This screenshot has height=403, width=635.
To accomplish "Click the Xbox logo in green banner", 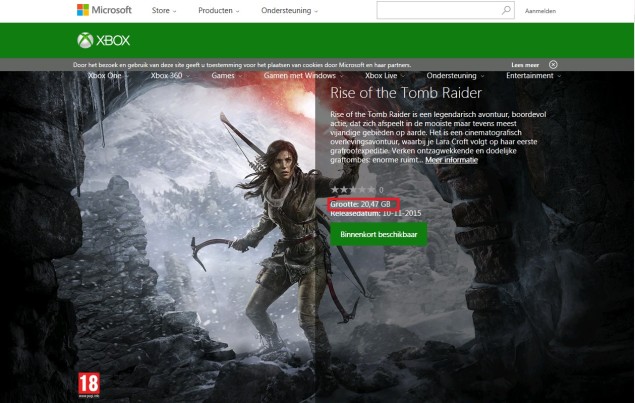I will pos(104,41).
